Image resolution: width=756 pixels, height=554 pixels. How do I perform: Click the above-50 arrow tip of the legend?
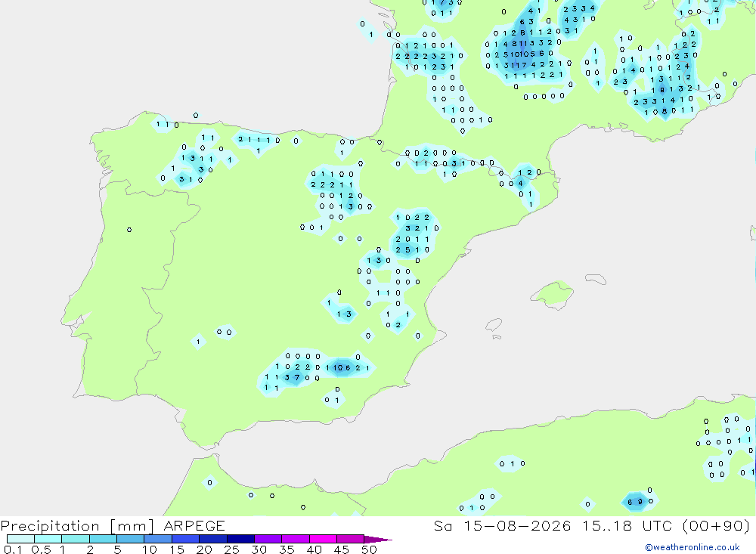(x=377, y=539)
